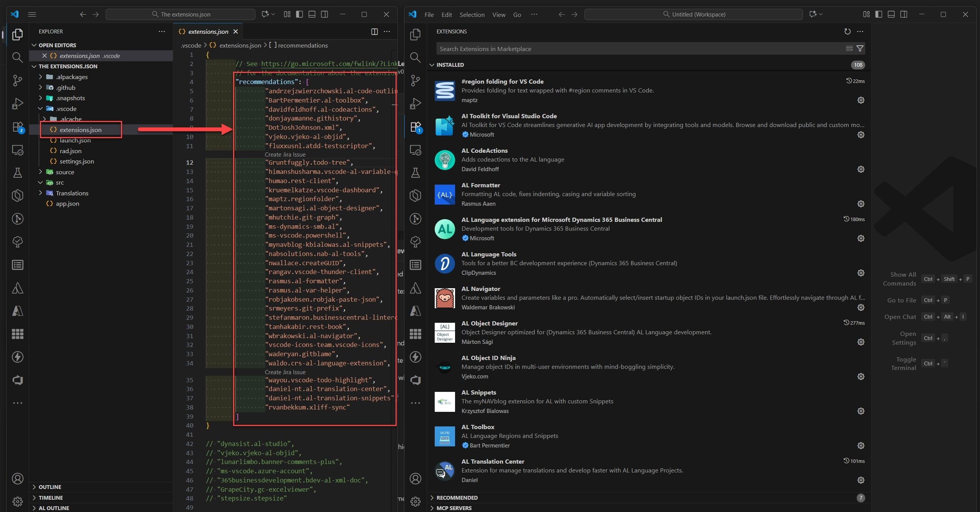
Task: Open the launch.json file in explorer
Action: click(x=75, y=140)
